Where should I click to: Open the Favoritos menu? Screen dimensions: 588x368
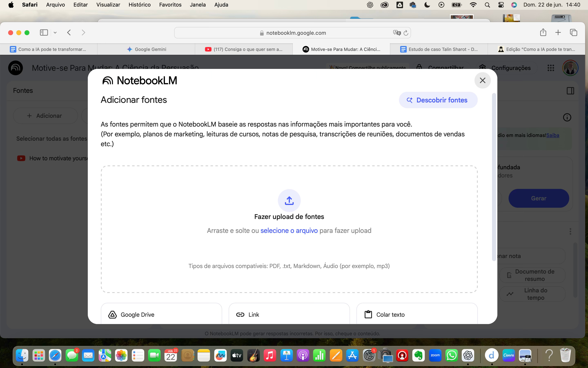click(170, 5)
